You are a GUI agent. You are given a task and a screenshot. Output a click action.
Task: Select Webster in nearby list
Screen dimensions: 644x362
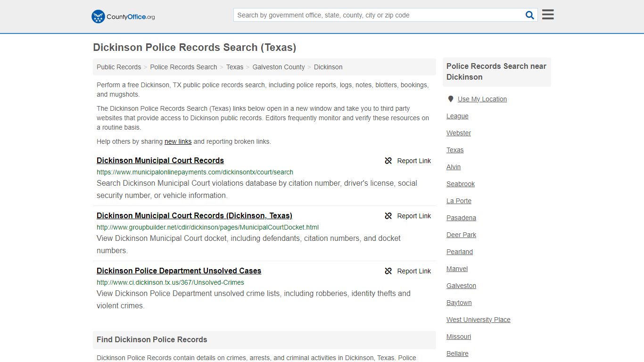(459, 133)
